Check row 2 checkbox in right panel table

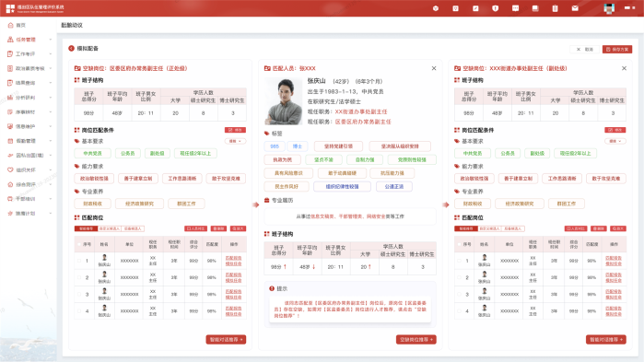coord(459,277)
